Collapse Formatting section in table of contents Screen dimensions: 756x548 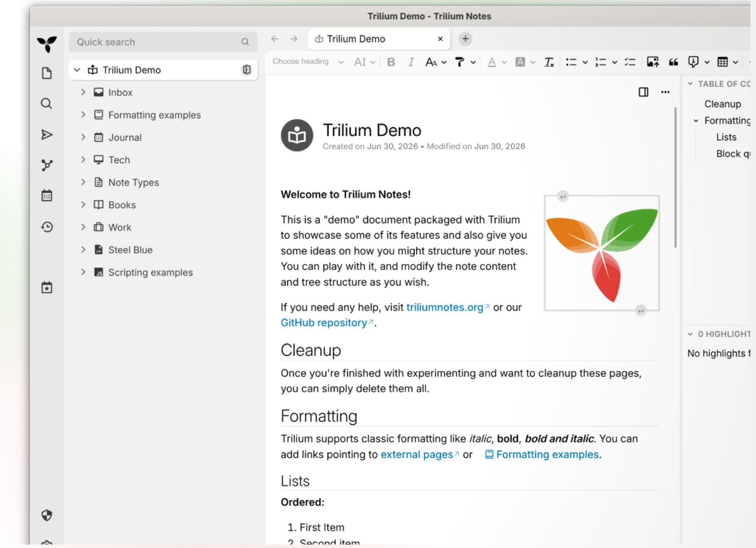pos(696,120)
